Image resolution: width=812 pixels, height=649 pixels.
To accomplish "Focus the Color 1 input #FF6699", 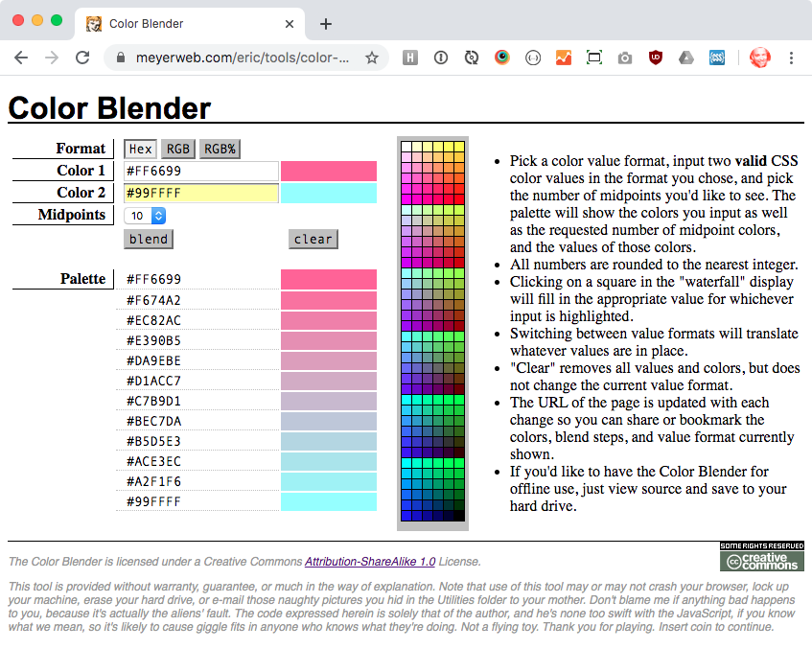I will tap(201, 171).
